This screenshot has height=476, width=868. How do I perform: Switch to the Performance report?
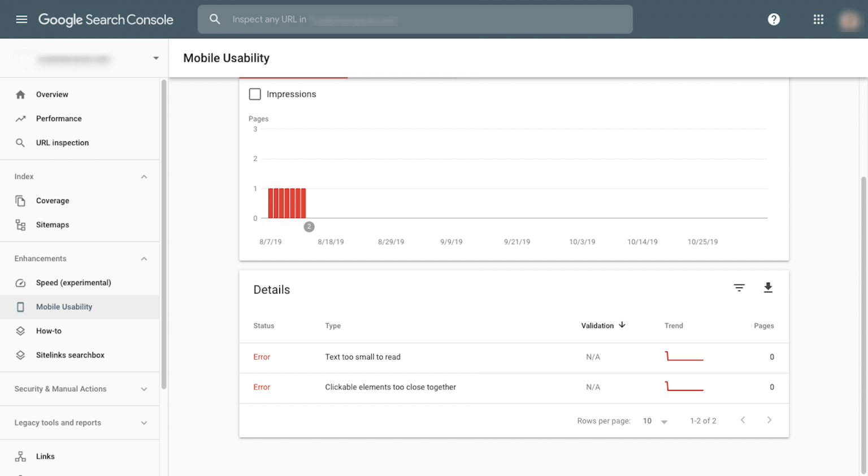[x=59, y=118]
